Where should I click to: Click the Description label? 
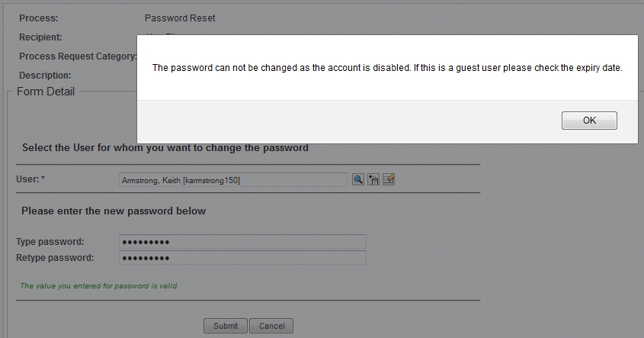(x=45, y=76)
